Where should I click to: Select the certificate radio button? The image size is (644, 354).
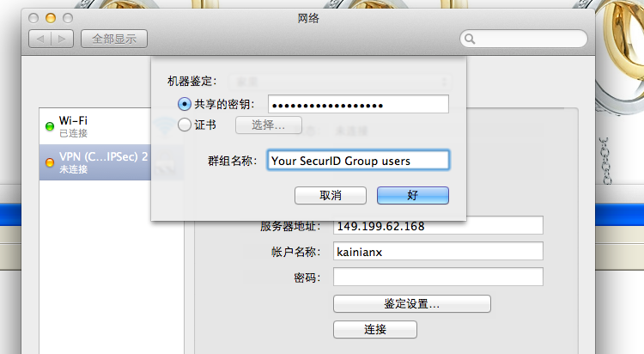185,125
